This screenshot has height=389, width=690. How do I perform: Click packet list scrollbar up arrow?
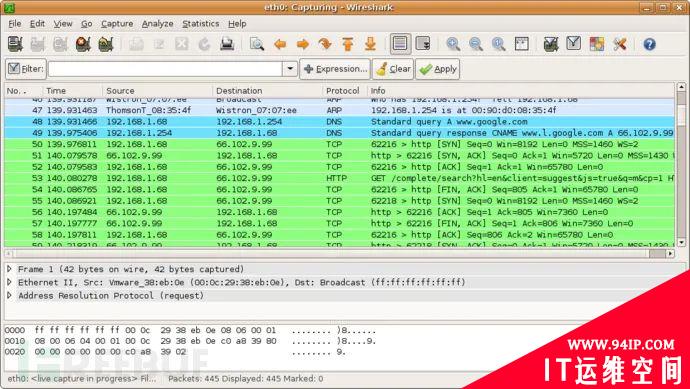(x=681, y=87)
